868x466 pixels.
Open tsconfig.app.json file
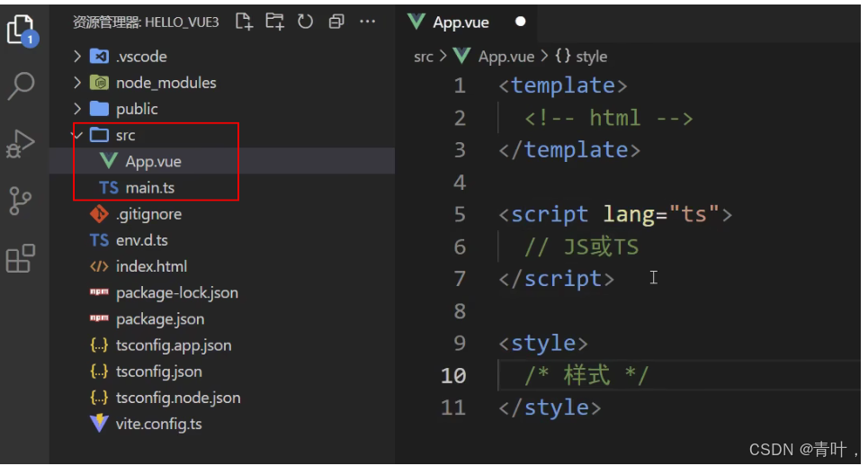click(174, 345)
